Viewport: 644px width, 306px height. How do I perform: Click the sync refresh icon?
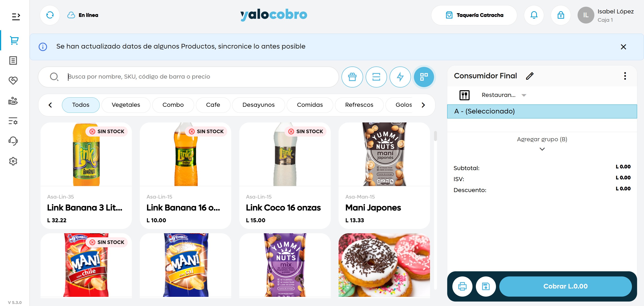50,15
